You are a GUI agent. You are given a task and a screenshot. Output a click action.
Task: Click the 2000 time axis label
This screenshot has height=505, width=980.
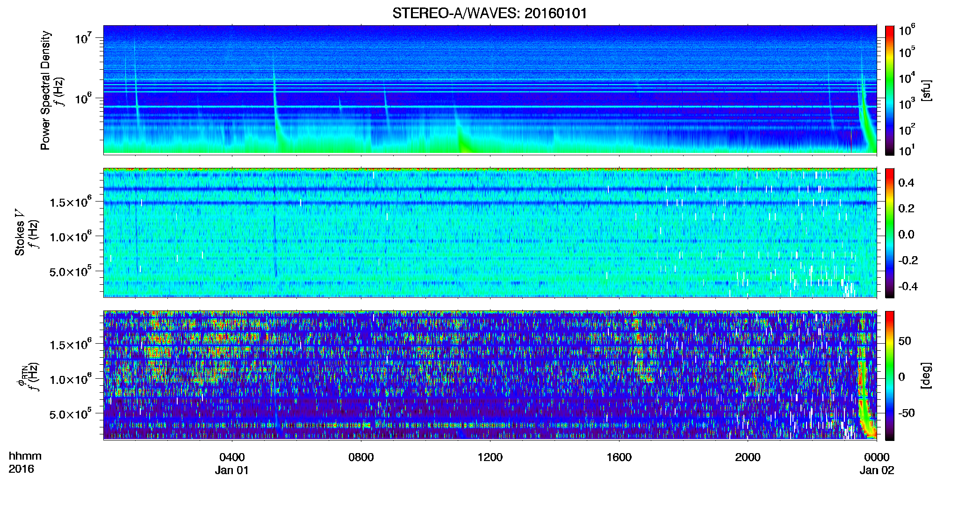click(x=748, y=457)
